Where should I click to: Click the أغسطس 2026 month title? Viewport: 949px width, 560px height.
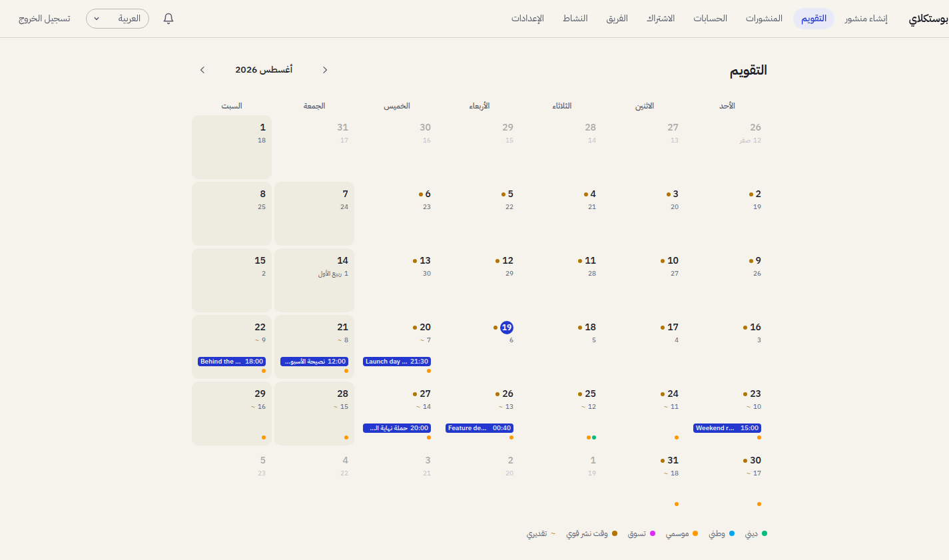tap(264, 70)
